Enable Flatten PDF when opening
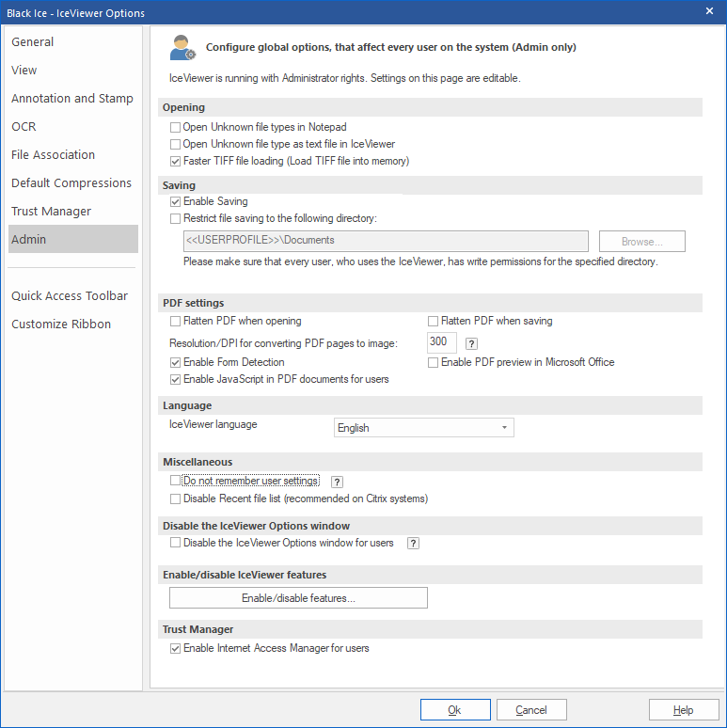The height and width of the screenshot is (728, 727). 175,322
